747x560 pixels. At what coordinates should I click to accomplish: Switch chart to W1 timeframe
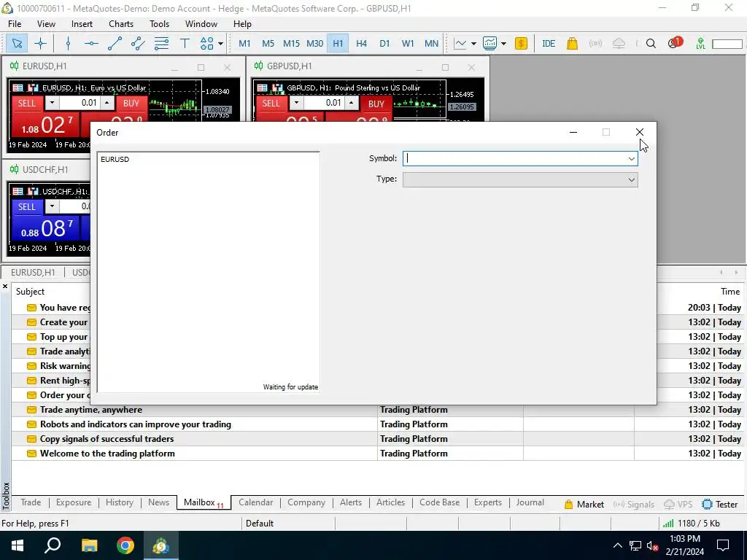[408, 43]
